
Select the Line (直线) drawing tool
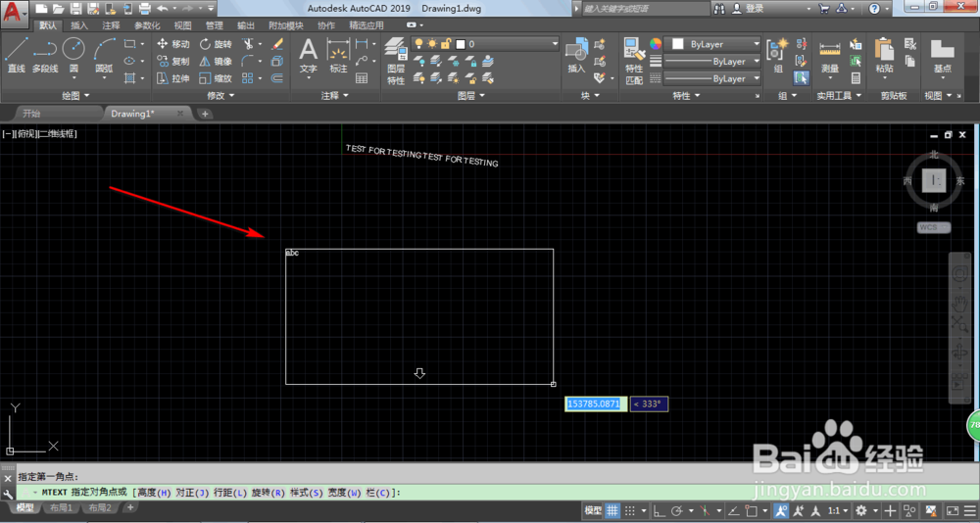(x=17, y=55)
